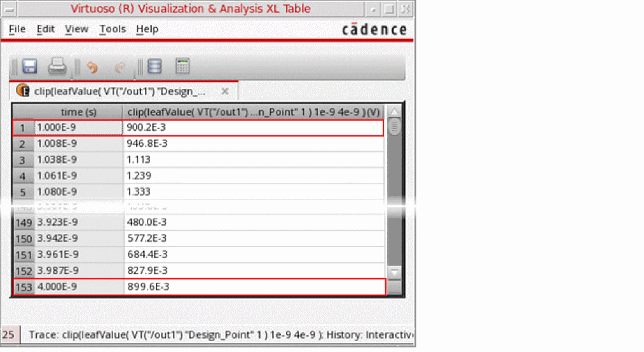Click the vertical scrollbar thumb
Image resolution: width=644 pixels, height=352 pixels.
394,127
